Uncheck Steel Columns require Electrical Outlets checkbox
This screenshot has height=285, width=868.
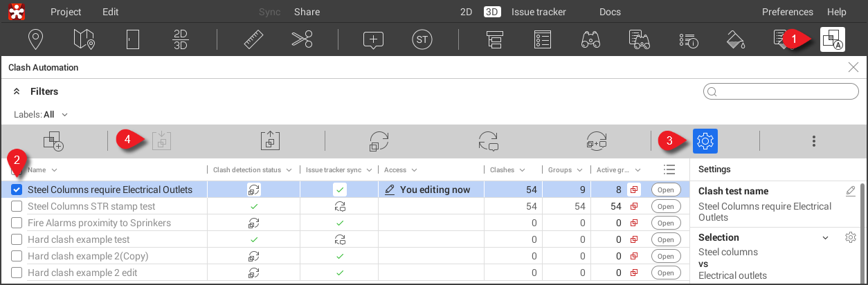coord(17,190)
